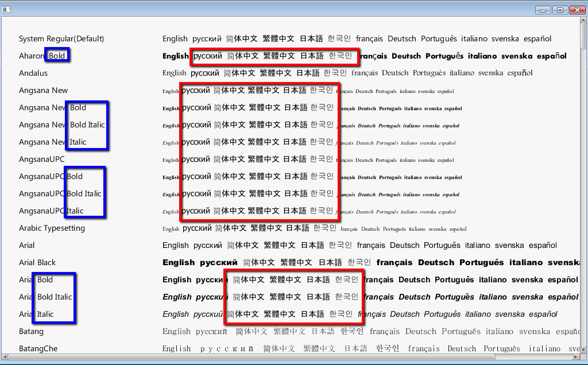Click the Arial Black bold sample text

[367, 263]
